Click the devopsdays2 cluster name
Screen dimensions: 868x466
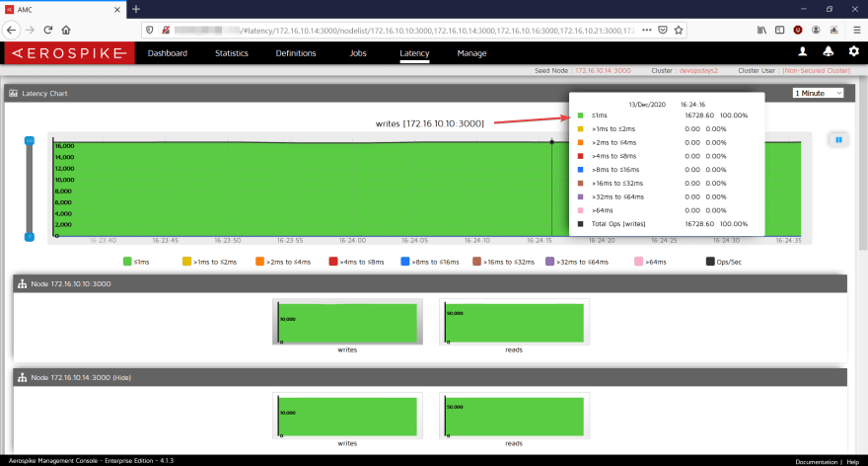point(698,70)
